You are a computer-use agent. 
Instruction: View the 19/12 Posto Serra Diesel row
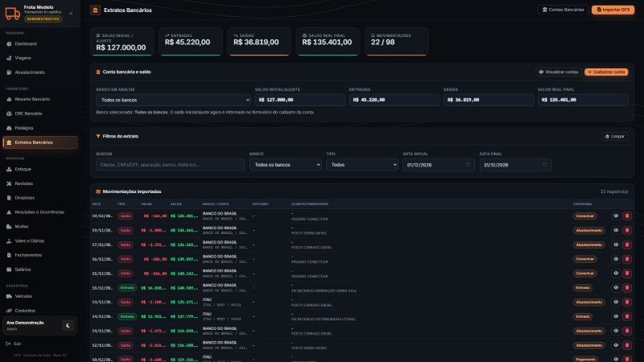click(x=615, y=230)
